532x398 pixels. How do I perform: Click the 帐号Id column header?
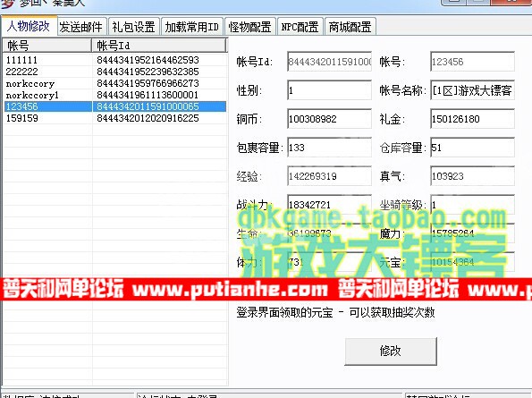tap(159, 46)
